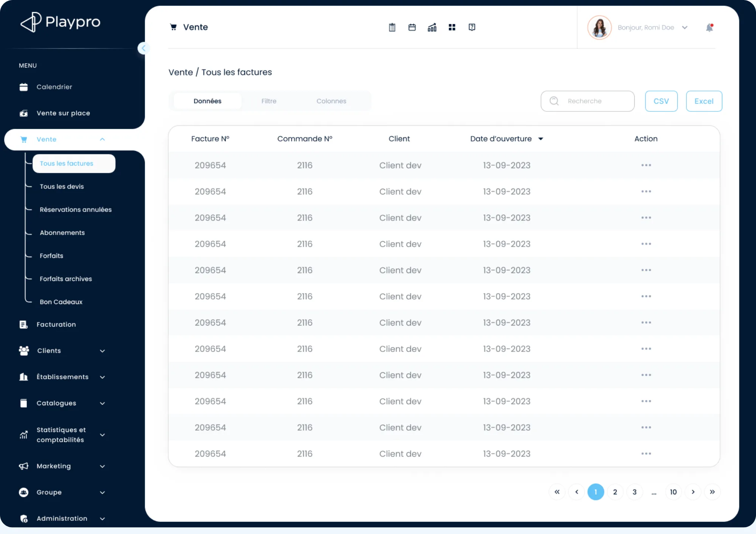756x534 pixels.
Task: Open Tous les devis submenu item
Action: [x=62, y=187]
